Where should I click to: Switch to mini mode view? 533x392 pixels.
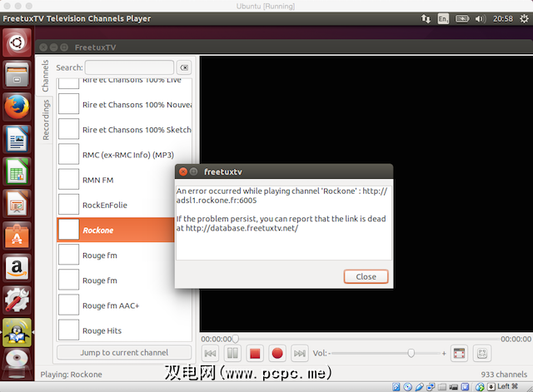pyautogui.click(x=482, y=353)
